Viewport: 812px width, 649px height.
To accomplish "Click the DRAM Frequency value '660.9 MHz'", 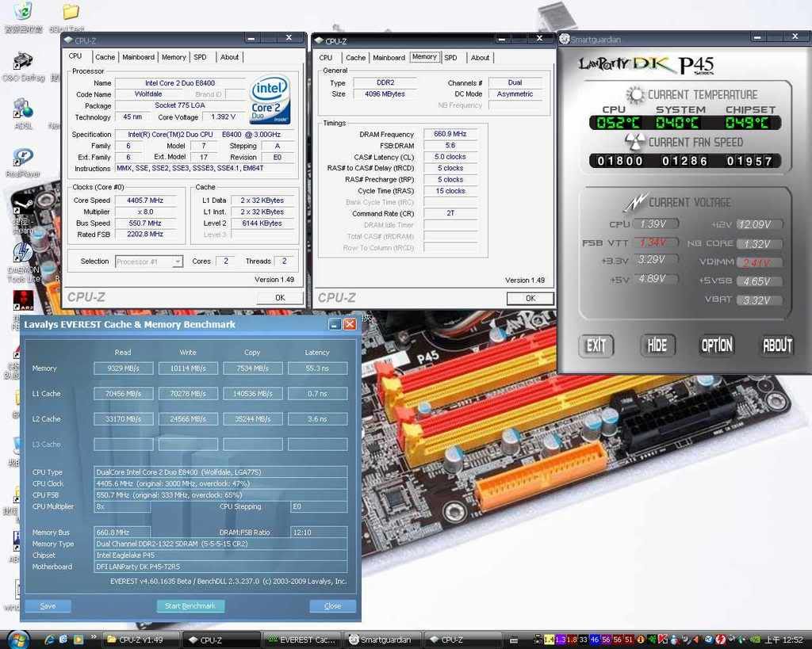I will point(450,134).
